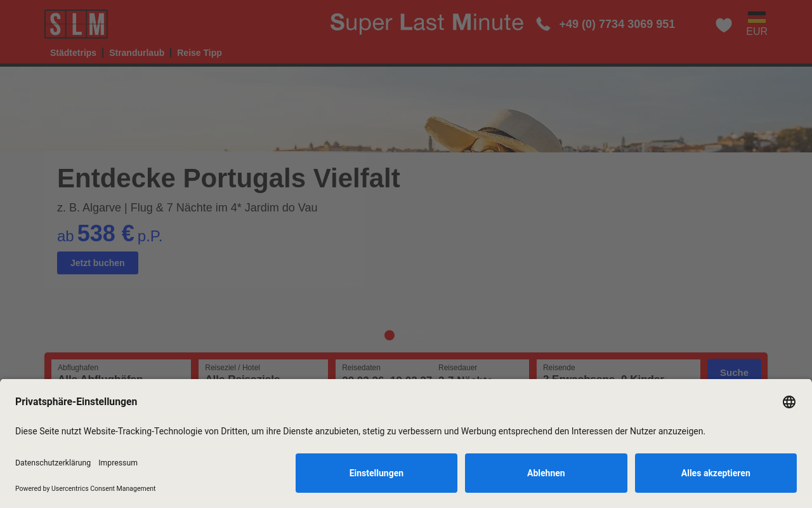The width and height of the screenshot is (812, 508).
Task: Open the Strandurlaub menu item
Action: [x=136, y=53]
